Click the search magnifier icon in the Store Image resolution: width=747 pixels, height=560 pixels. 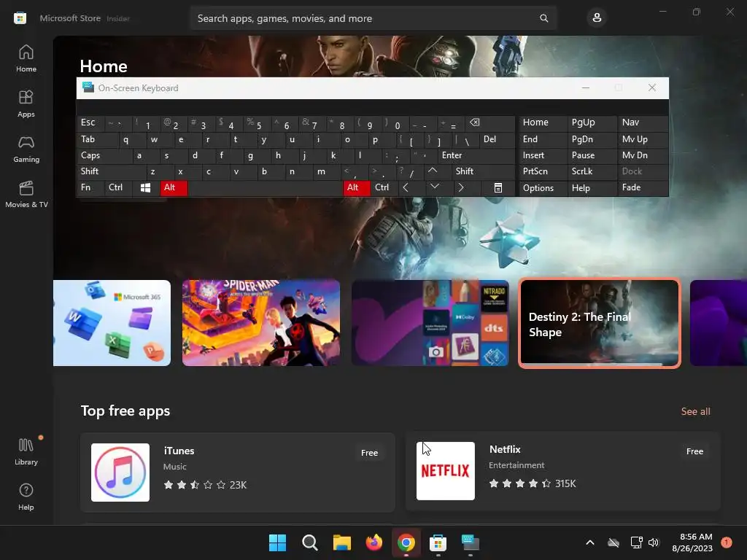point(543,18)
